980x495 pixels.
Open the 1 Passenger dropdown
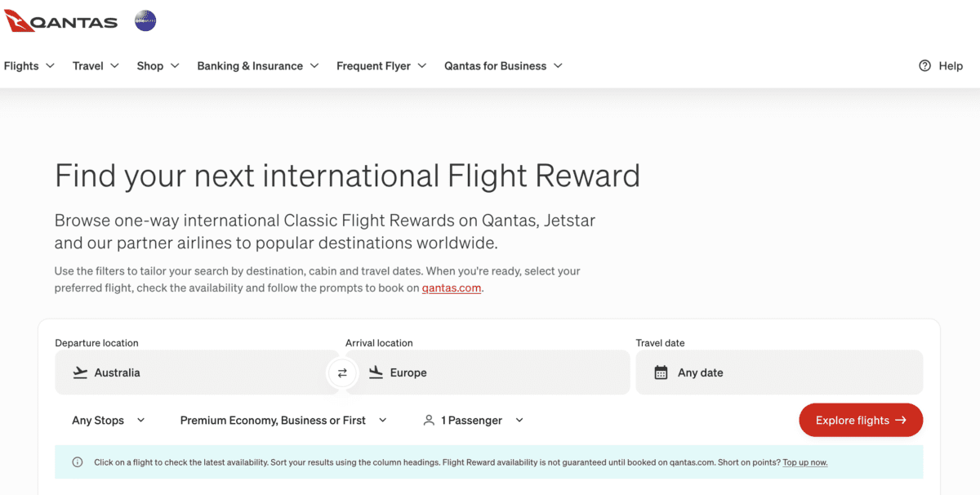(474, 421)
